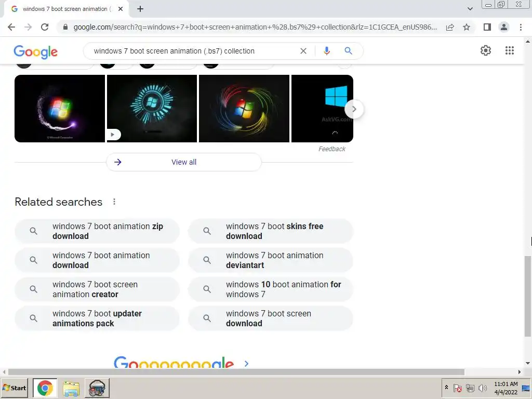Search windows 7 boot animation download
This screenshot has height=399, width=532.
click(97, 260)
